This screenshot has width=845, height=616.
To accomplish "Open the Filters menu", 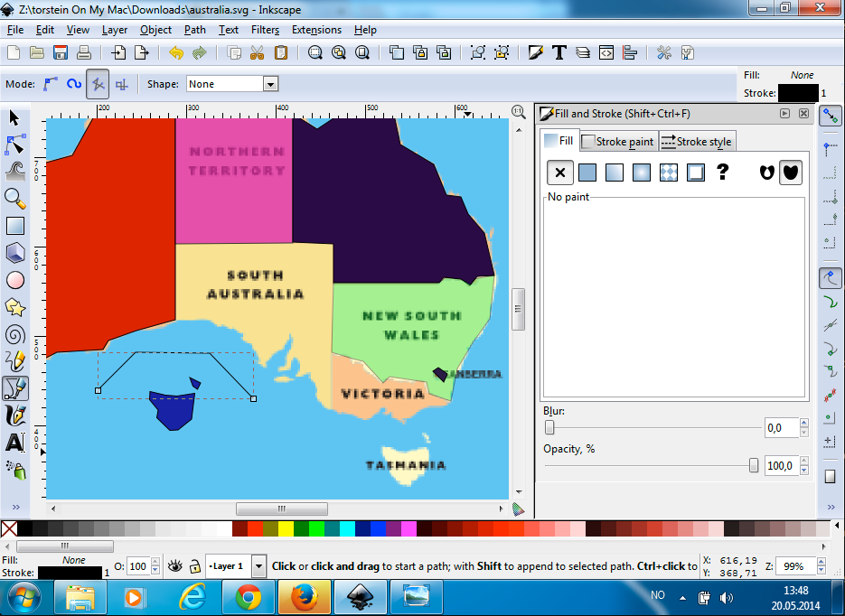I will click(x=267, y=30).
